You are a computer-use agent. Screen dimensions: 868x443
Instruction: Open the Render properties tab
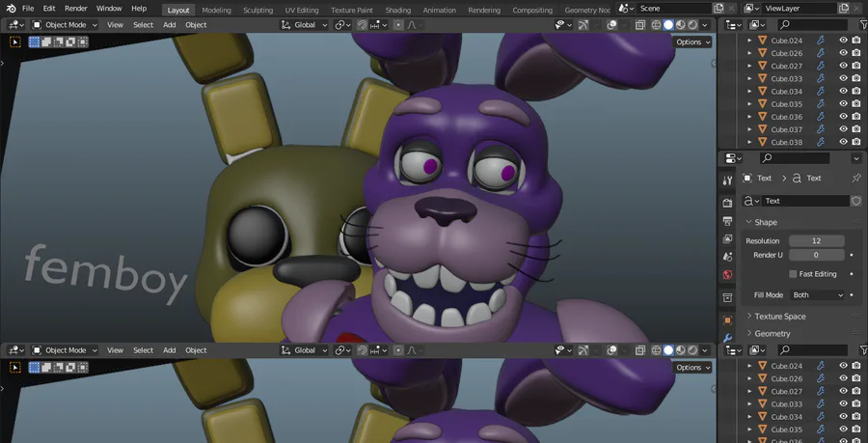tap(727, 204)
